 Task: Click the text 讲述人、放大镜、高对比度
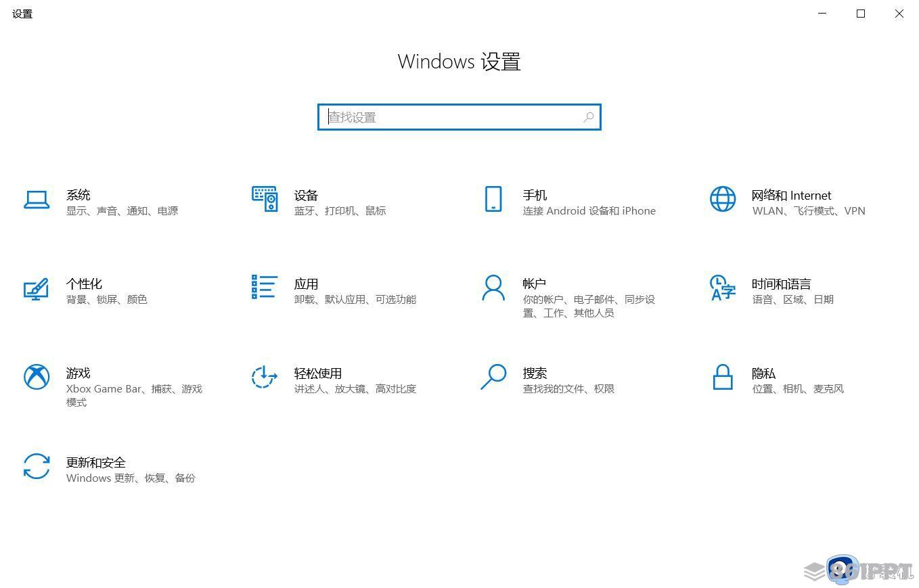coord(355,388)
